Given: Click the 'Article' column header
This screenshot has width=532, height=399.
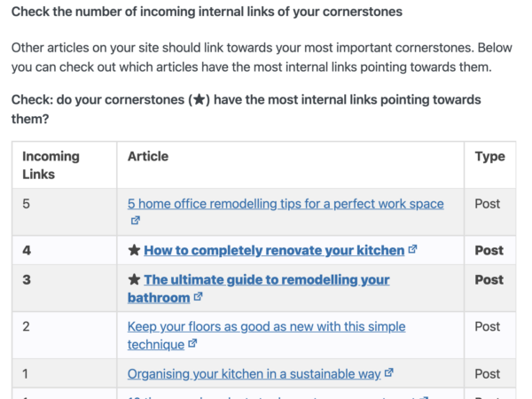Looking at the screenshot, I should pyautogui.click(x=148, y=156).
